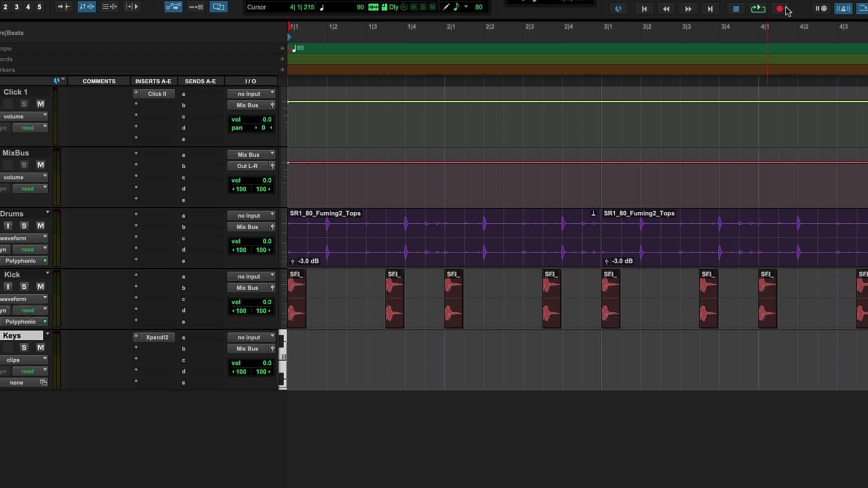Click the SR1_80_Fuming2_Tops clip name
Image resolution: width=868 pixels, height=488 pixels.
point(324,213)
